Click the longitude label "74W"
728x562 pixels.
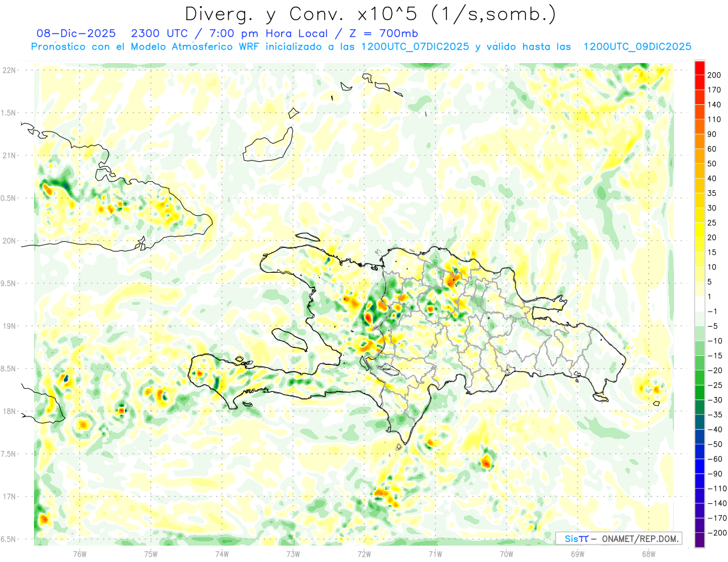pos(222,554)
